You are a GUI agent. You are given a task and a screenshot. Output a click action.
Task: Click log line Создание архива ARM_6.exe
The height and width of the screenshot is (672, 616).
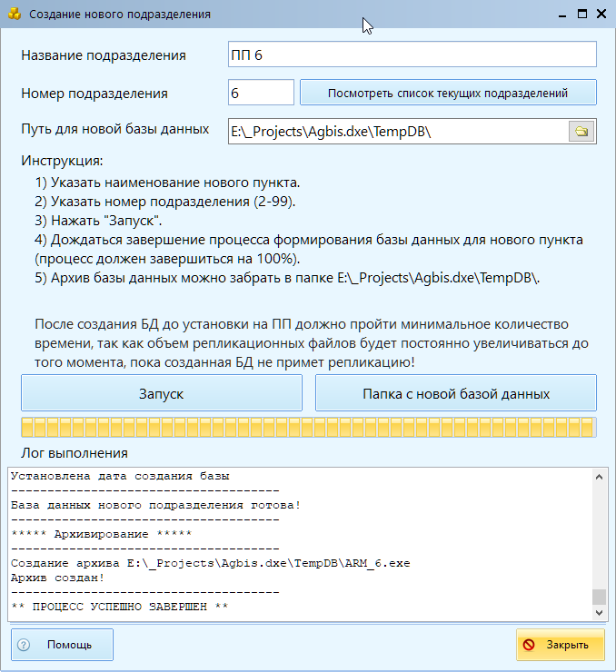[x=211, y=563]
